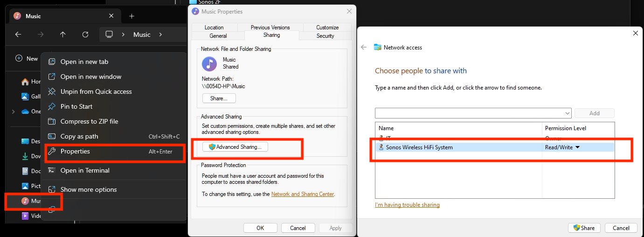644x237 pixels.
Task: Select the Sonos Wireless HiFi System row
Action: click(495, 147)
